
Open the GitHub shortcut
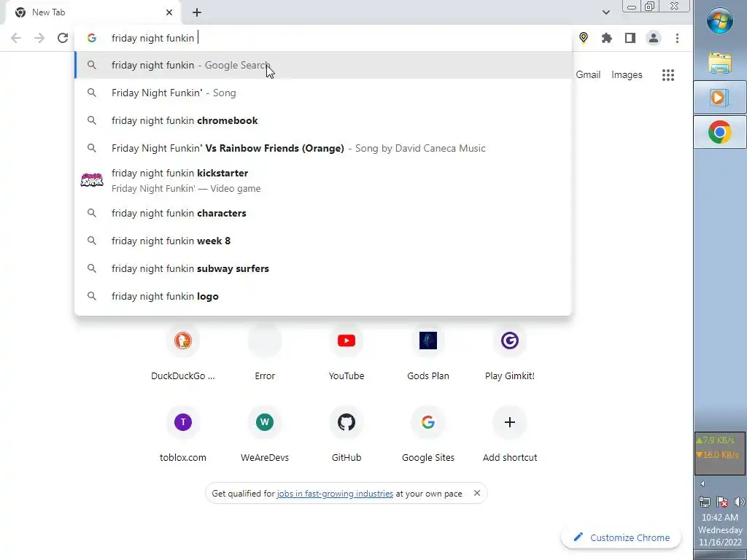(347, 434)
